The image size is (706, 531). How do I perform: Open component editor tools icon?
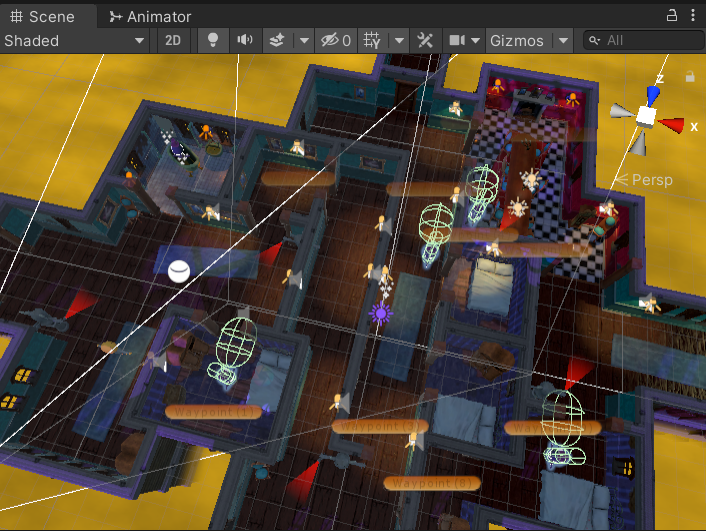tap(425, 41)
